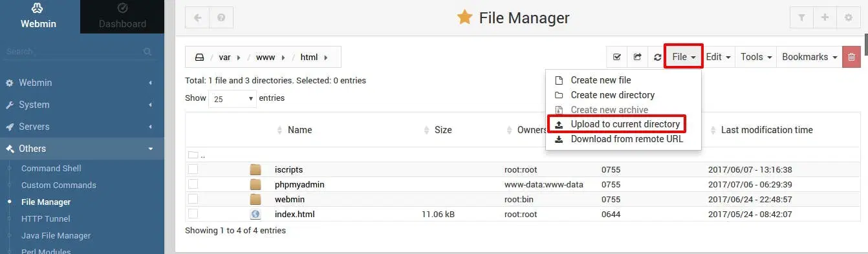Click the search magnifier icon in sidebar
The width and height of the screenshot is (868, 254).
[x=147, y=52]
